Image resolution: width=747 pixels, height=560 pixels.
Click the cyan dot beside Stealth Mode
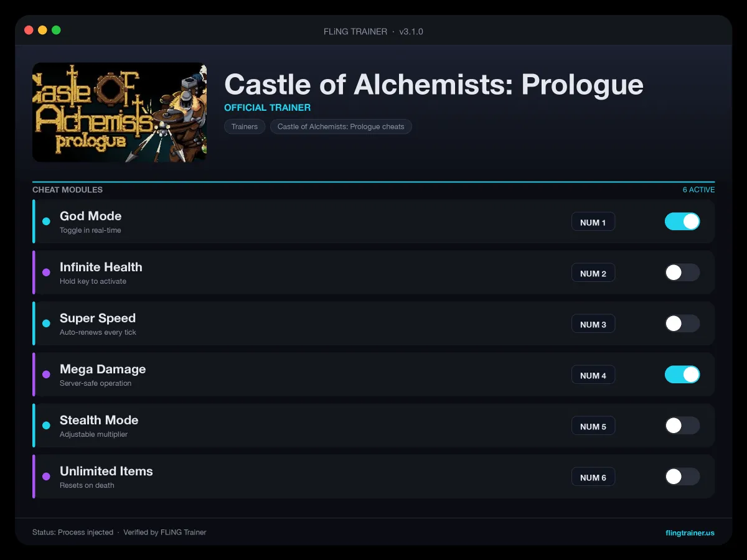click(46, 426)
